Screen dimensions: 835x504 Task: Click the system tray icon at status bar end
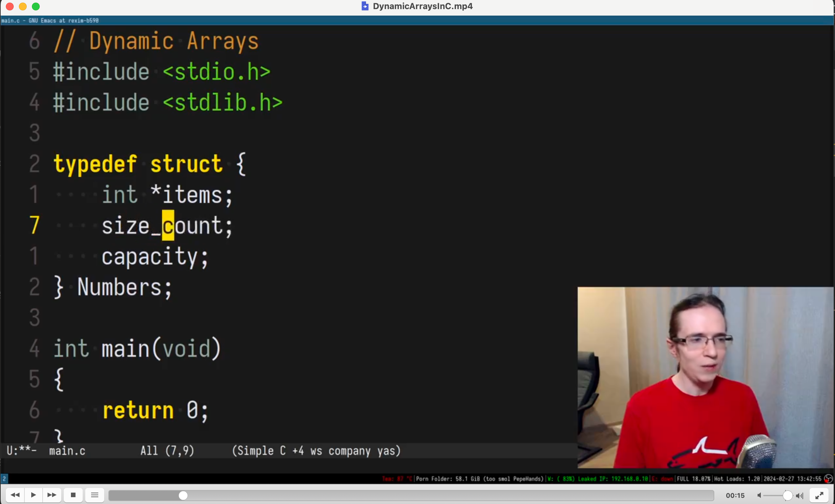(x=828, y=479)
